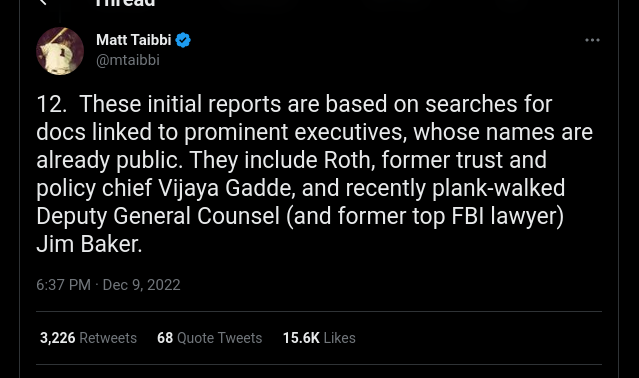Screen dimensions: 639x378
Task: Click the blue verified checkmark badge
Action: click(183, 40)
